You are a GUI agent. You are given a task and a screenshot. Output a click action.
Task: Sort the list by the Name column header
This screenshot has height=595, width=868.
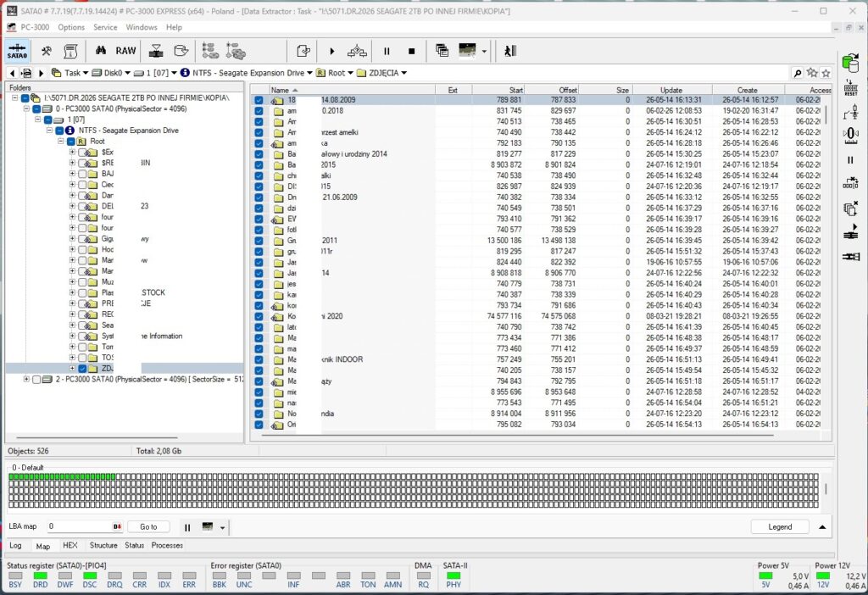(352, 90)
